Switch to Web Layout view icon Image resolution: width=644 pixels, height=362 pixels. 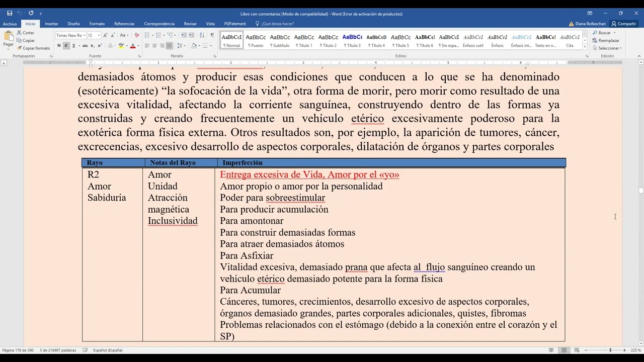point(577,350)
